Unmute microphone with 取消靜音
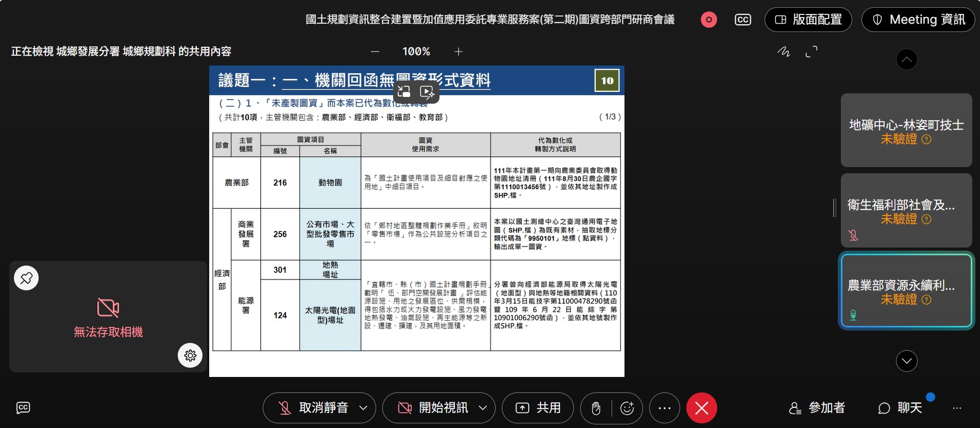The height and width of the screenshot is (428, 980). [313, 408]
